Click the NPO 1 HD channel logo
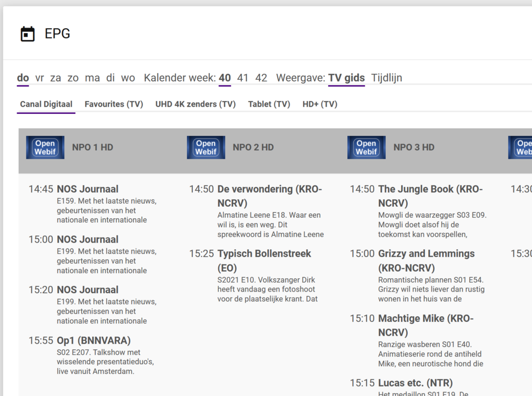The width and height of the screenshot is (532, 396). [45, 147]
